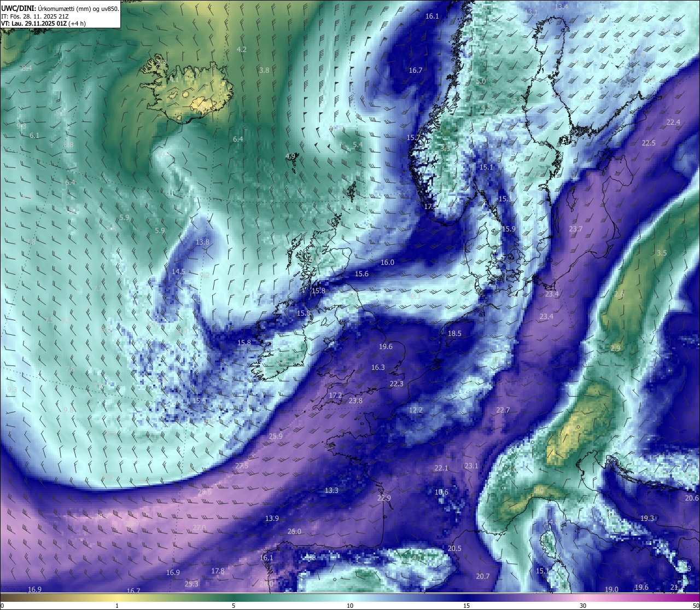The image size is (700, 610).
Task: Click the 22.9 value label
Action: (x=384, y=498)
